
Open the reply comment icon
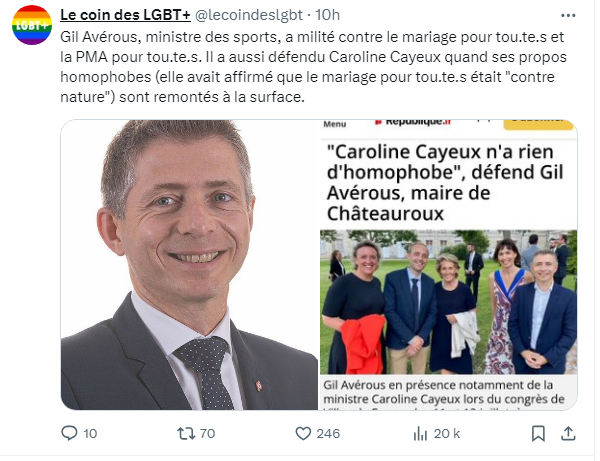coord(69,433)
